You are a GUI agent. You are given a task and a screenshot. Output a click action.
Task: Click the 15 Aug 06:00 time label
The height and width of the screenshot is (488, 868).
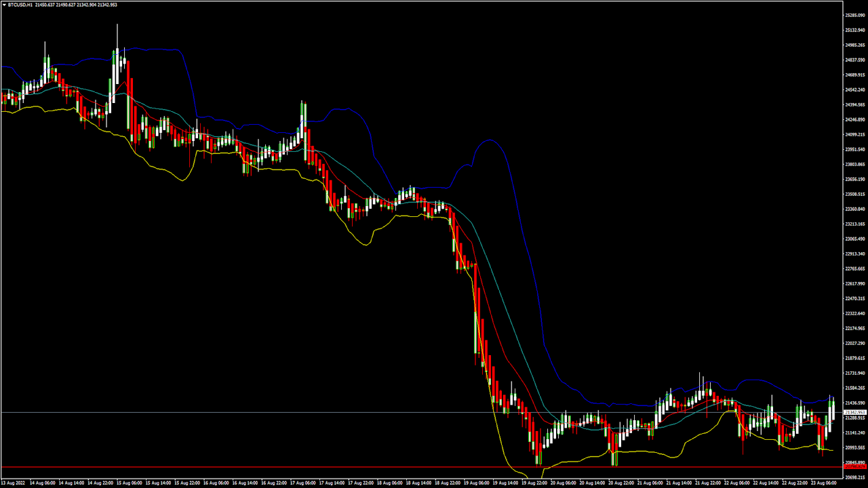click(130, 483)
